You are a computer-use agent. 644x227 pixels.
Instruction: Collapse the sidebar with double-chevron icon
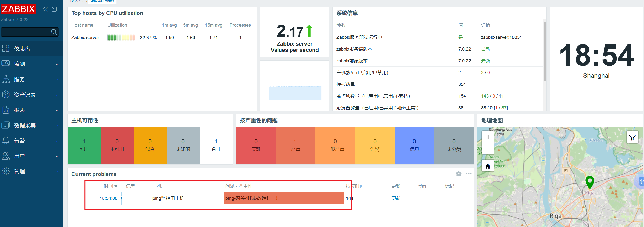pos(45,9)
